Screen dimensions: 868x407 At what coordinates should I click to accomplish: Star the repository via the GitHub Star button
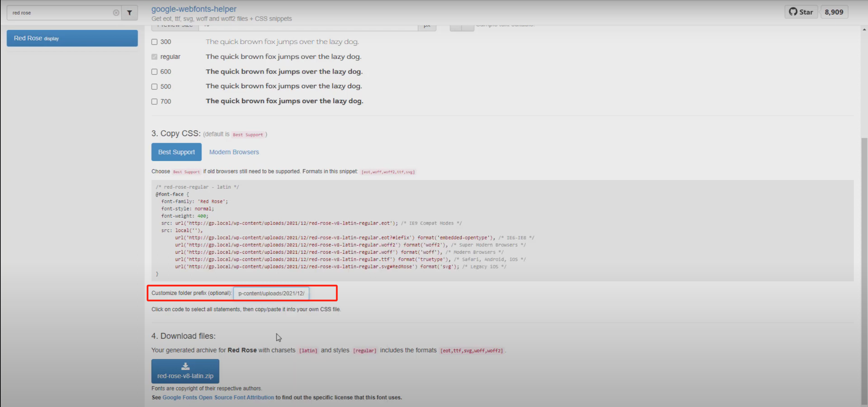tap(801, 12)
